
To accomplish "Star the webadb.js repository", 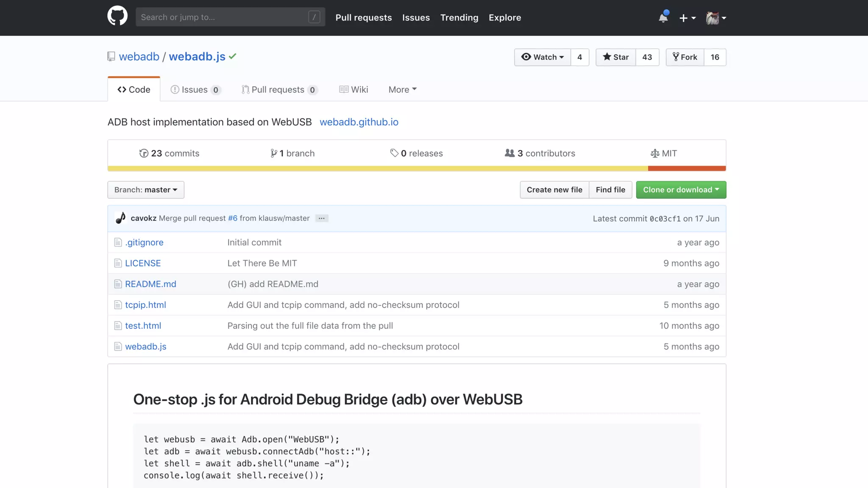I will 616,57.
